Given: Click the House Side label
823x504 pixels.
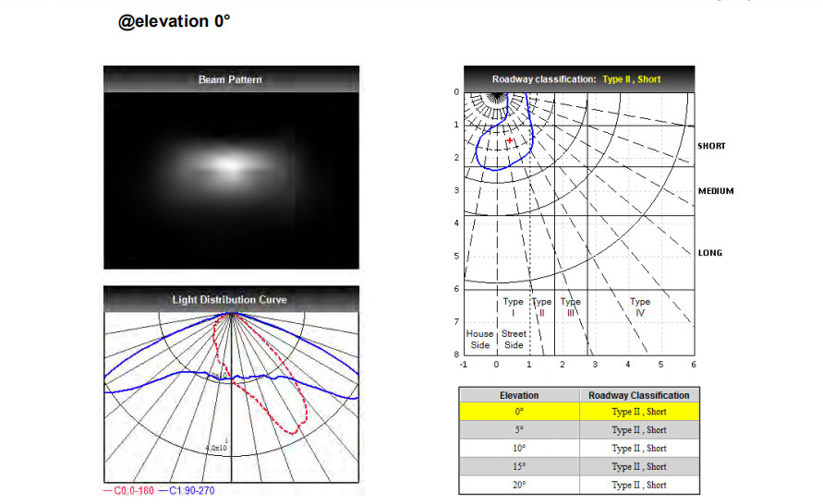Looking at the screenshot, I should click(x=480, y=340).
